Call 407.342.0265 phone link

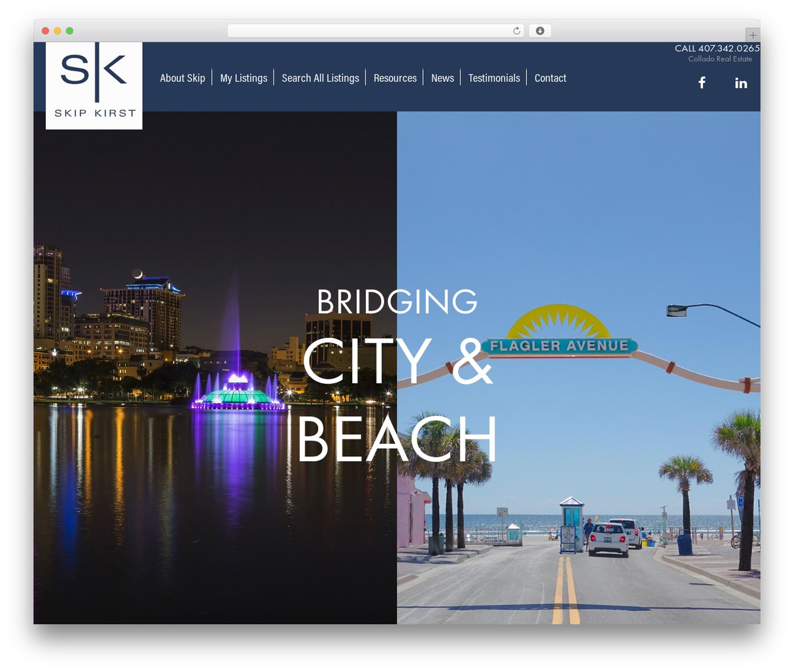(x=717, y=48)
